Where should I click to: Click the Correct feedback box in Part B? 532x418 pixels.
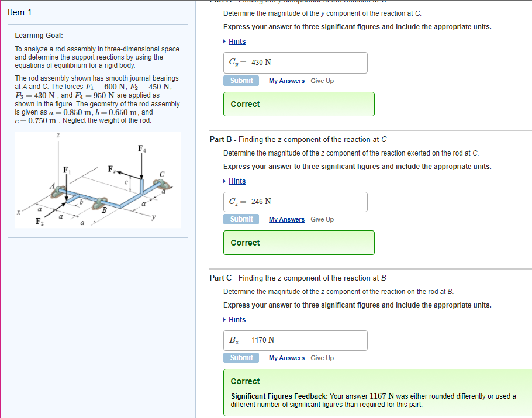click(x=299, y=242)
